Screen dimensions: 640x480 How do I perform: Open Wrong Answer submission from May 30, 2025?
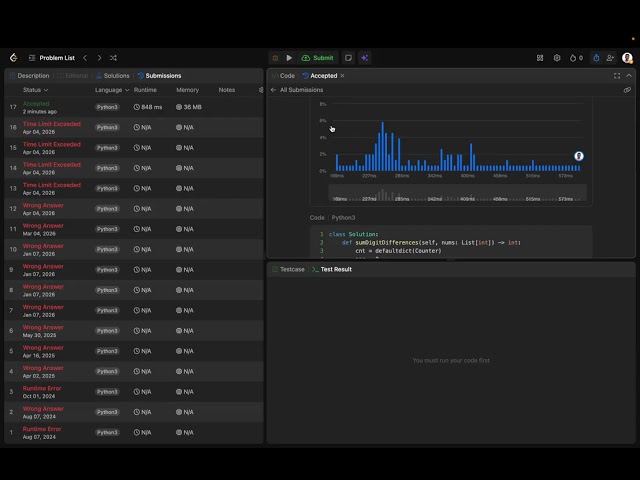133,331
